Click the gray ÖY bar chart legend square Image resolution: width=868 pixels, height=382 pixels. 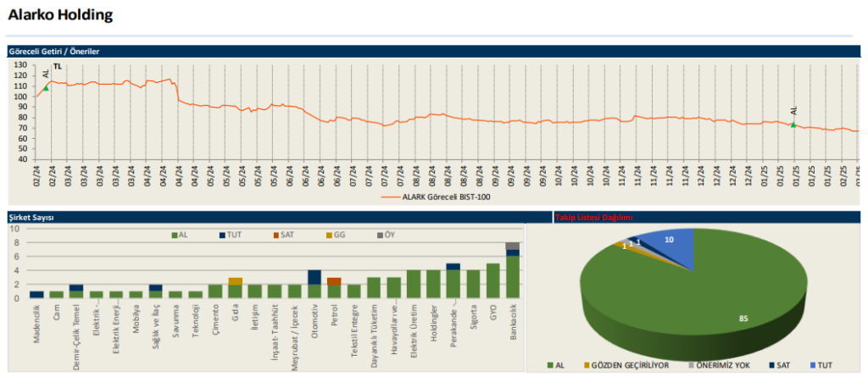pos(379,235)
